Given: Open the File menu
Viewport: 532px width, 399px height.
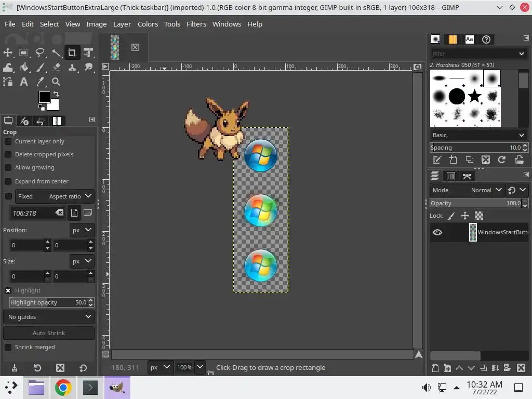Looking at the screenshot, I should click(10, 24).
